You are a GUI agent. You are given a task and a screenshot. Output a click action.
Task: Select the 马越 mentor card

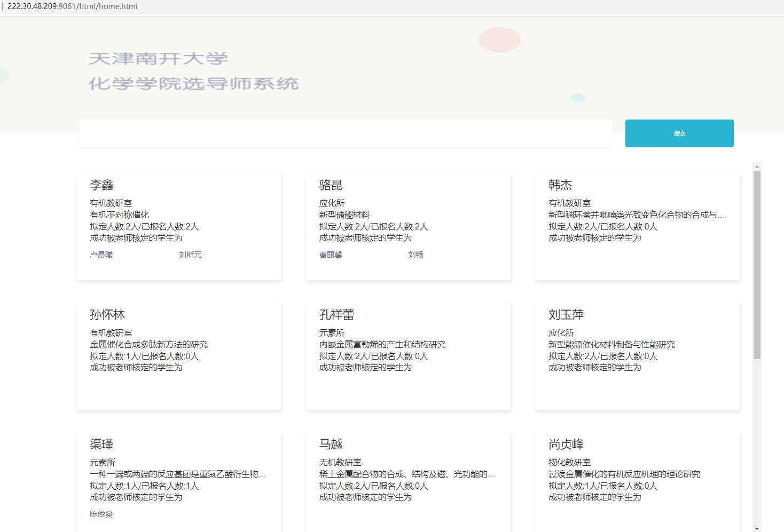click(x=407, y=480)
